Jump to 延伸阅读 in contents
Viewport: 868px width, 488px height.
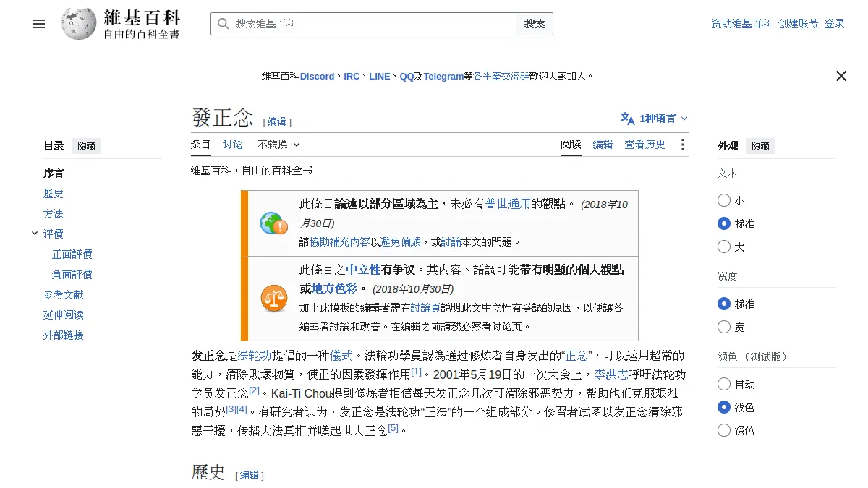(64, 315)
